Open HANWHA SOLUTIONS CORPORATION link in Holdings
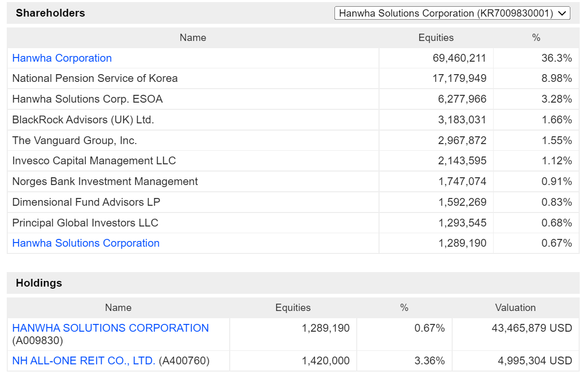Viewport: 588px width, 383px height. [110, 328]
